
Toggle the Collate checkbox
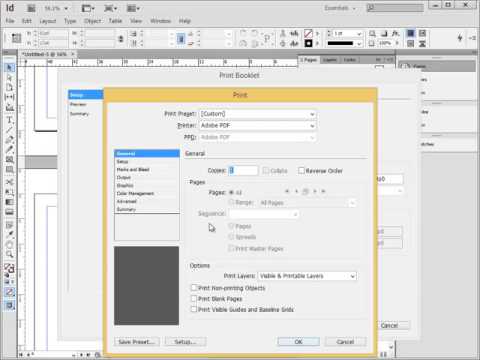(x=266, y=171)
